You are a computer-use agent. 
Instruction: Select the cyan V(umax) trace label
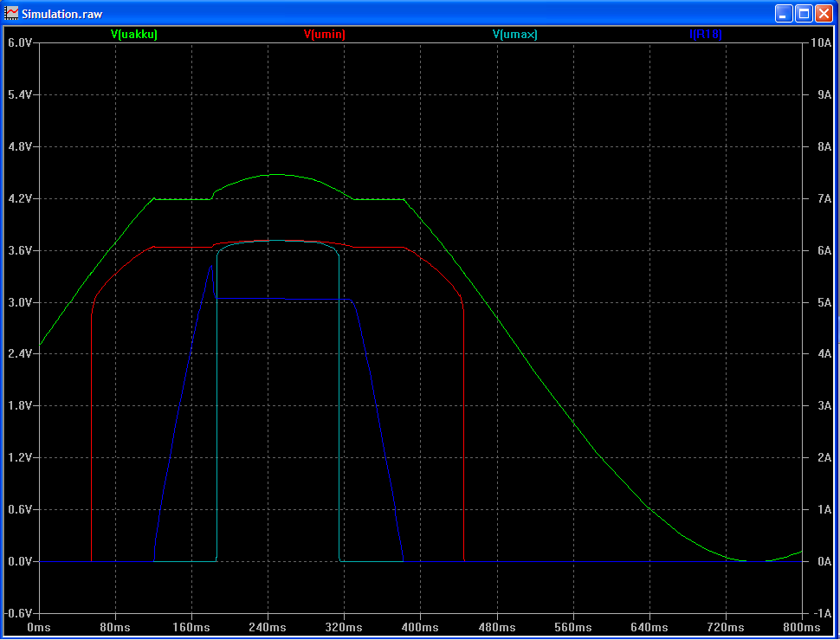pyautogui.click(x=515, y=35)
